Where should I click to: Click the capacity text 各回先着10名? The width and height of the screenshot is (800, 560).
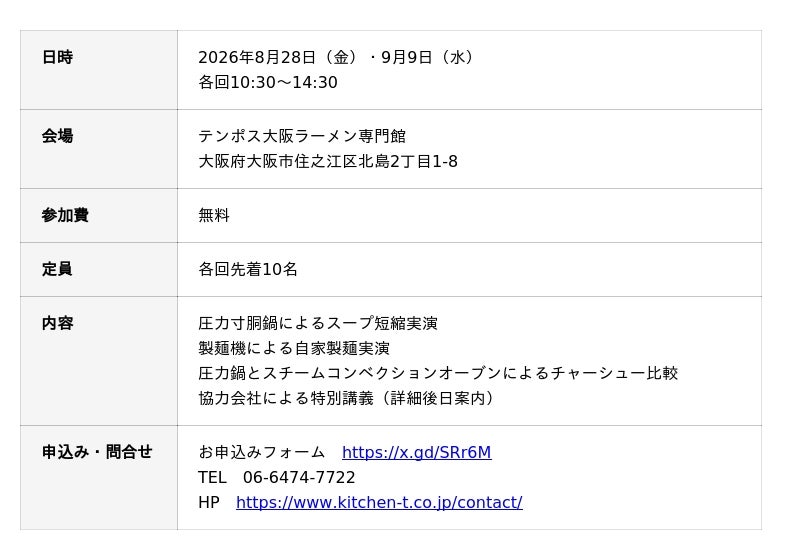click(x=247, y=269)
